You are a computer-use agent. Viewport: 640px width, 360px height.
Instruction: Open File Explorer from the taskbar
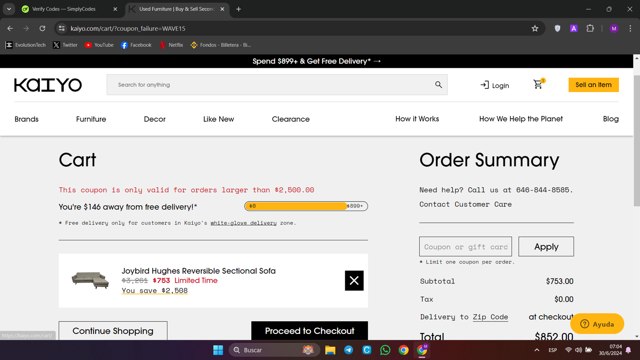(x=330, y=350)
